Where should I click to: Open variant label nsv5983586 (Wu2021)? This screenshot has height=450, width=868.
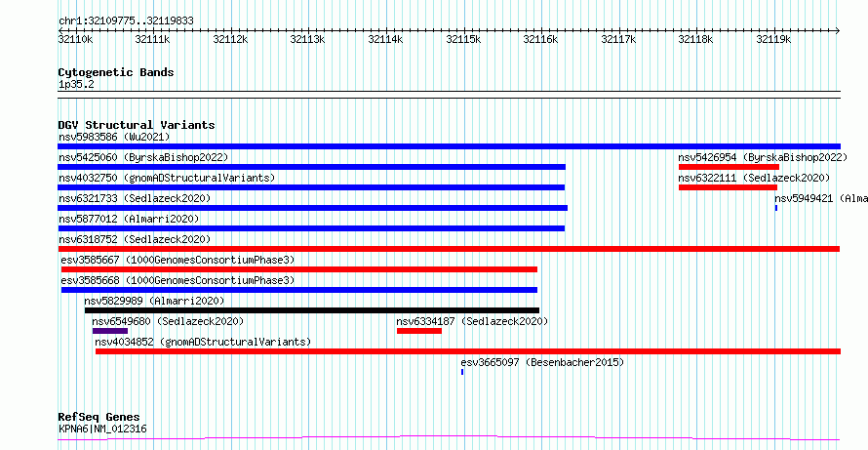[114, 137]
